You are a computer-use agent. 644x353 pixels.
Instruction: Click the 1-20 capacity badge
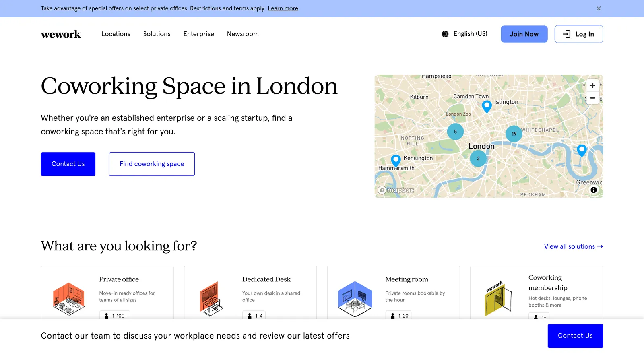(398, 316)
